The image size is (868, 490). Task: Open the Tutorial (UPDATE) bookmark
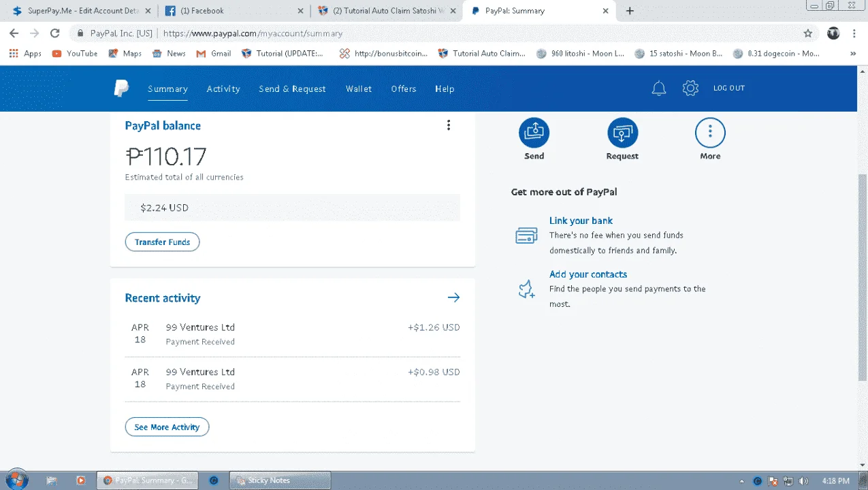pyautogui.click(x=282, y=53)
